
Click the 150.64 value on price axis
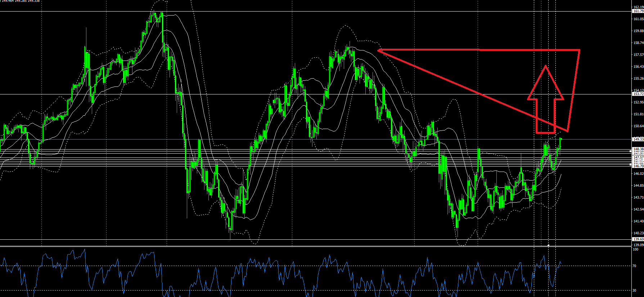[x=638, y=126]
